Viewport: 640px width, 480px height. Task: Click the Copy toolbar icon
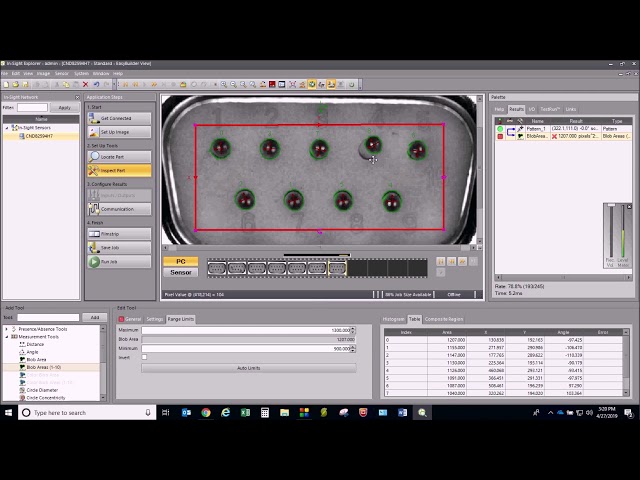click(66, 84)
